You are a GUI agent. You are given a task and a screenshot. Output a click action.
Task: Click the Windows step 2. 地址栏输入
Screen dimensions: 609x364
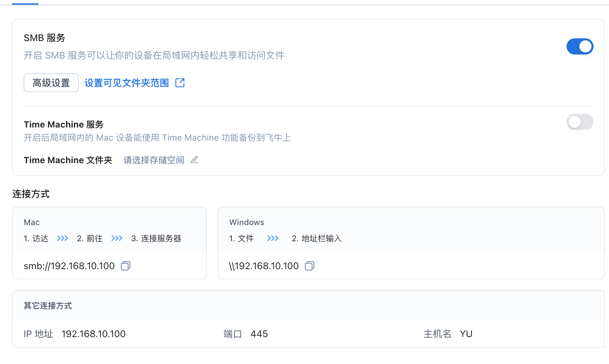click(x=317, y=239)
